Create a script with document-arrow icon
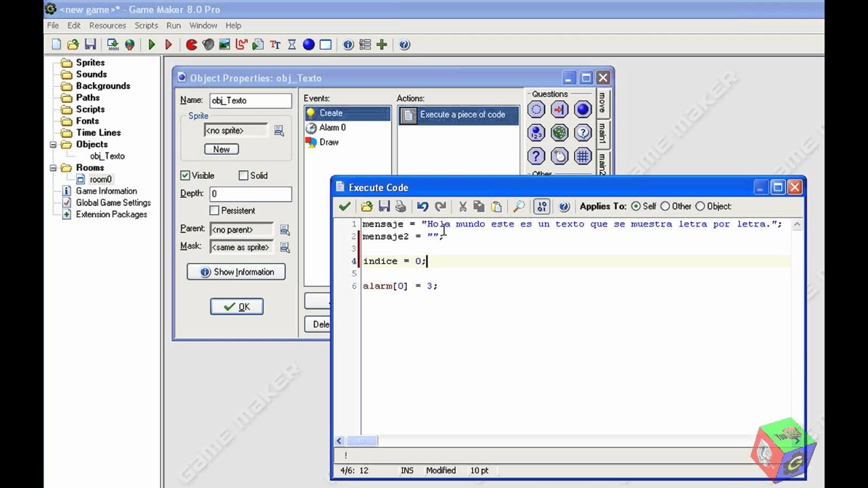 258,45
